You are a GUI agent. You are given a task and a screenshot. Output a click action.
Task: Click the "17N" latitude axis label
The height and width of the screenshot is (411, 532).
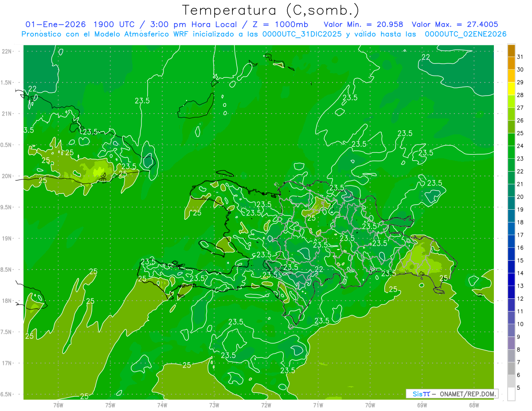pyautogui.click(x=7, y=363)
